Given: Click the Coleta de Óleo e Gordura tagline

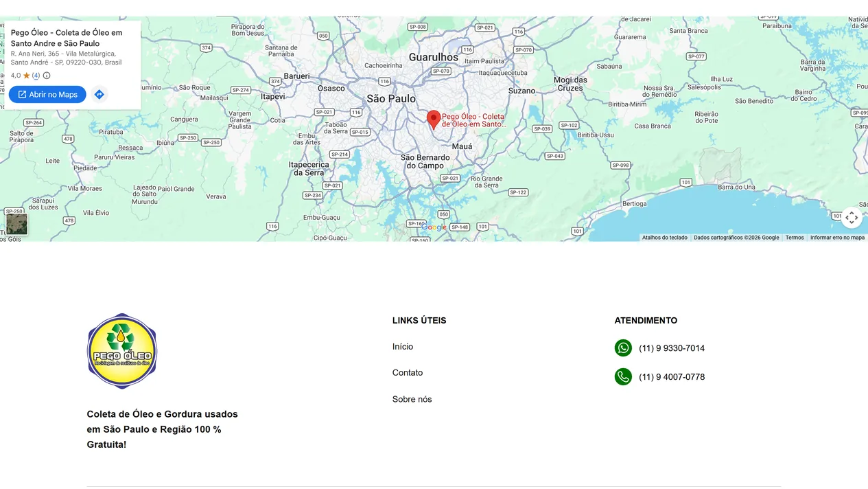Looking at the screenshot, I should [162, 429].
